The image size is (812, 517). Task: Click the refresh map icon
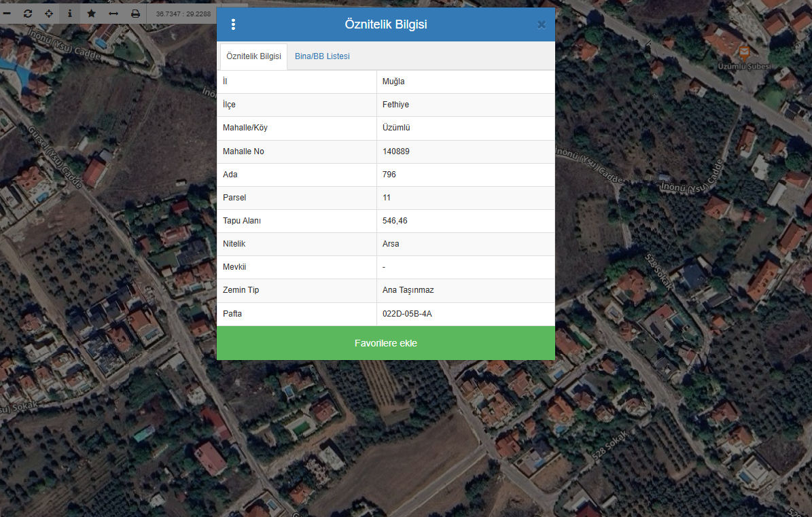(x=28, y=14)
